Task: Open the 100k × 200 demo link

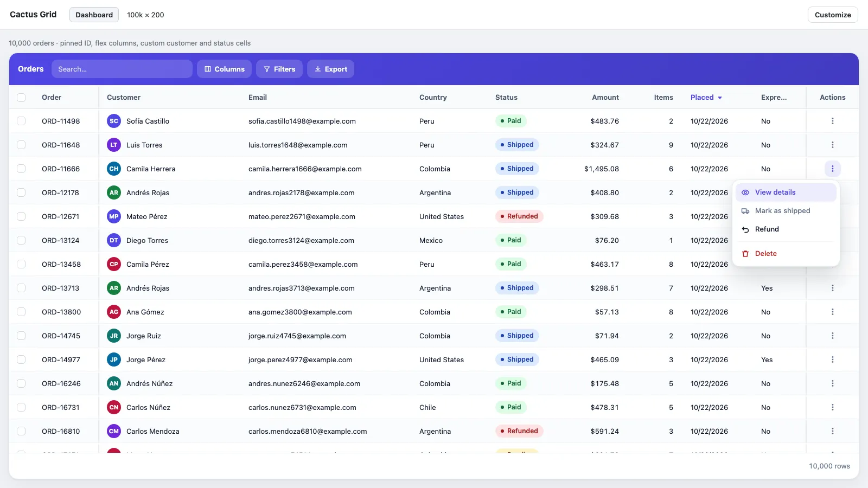Action: (145, 15)
